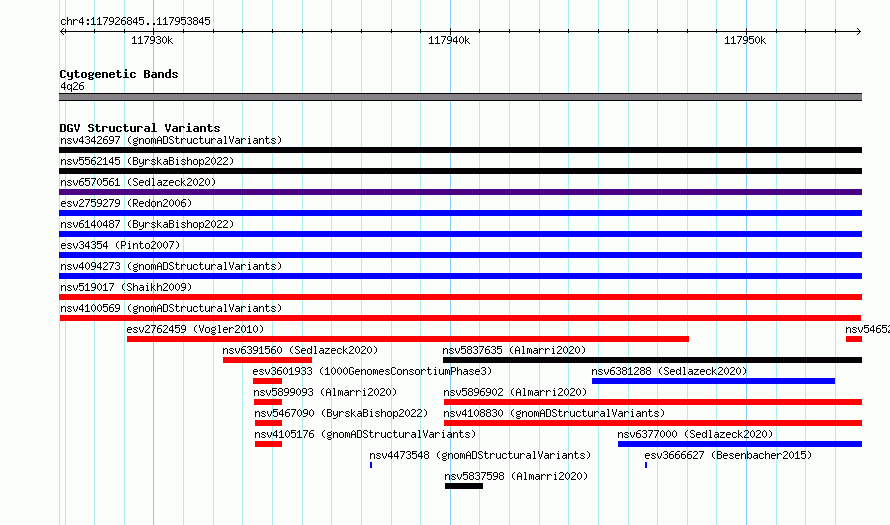
Task: Select the blue bar for nsv6140487 ByrskaBishop2022
Action: coord(460,234)
